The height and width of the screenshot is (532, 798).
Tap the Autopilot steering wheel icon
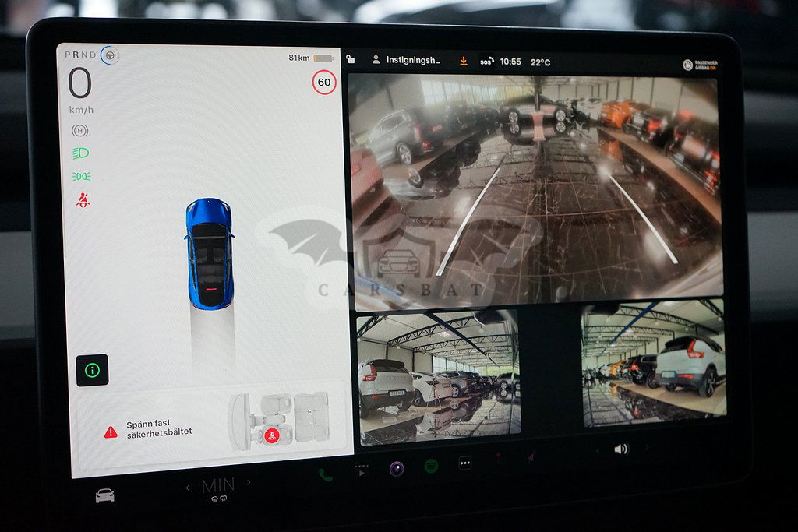click(x=110, y=55)
